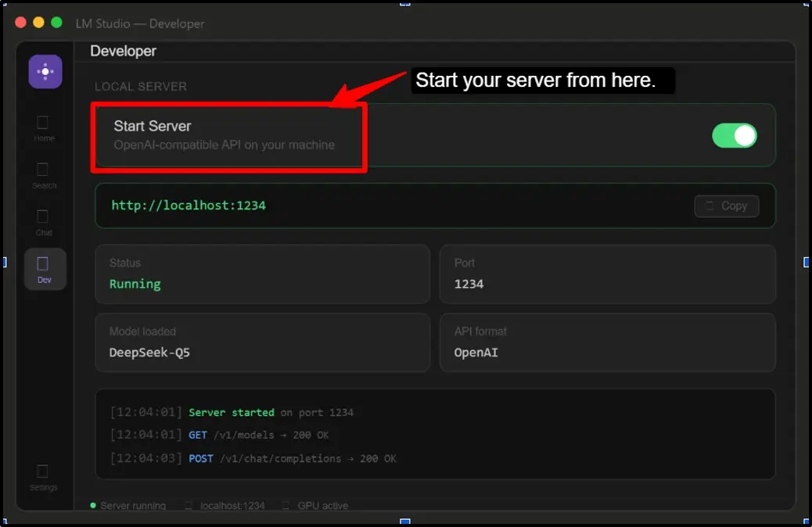Toggle the Start Server switch off
The height and width of the screenshot is (527, 812).
[735, 135]
